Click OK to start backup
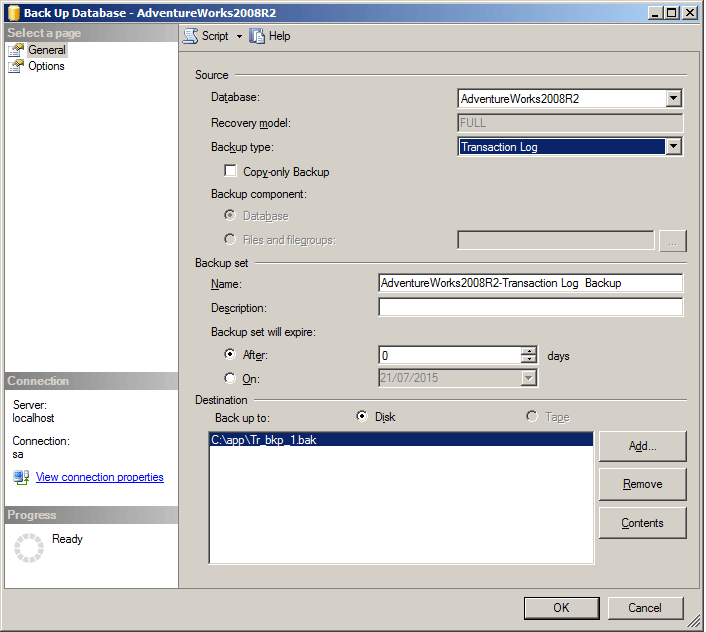Screen dimensions: 706x632 point(561,608)
